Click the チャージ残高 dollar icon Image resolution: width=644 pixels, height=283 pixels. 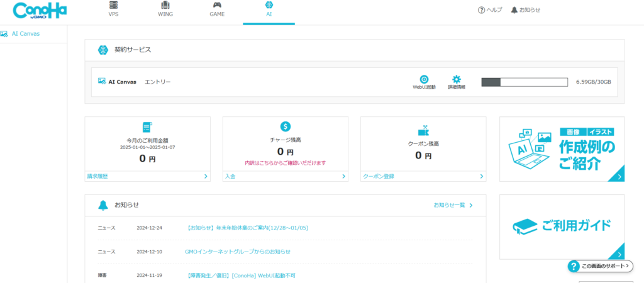point(286,126)
